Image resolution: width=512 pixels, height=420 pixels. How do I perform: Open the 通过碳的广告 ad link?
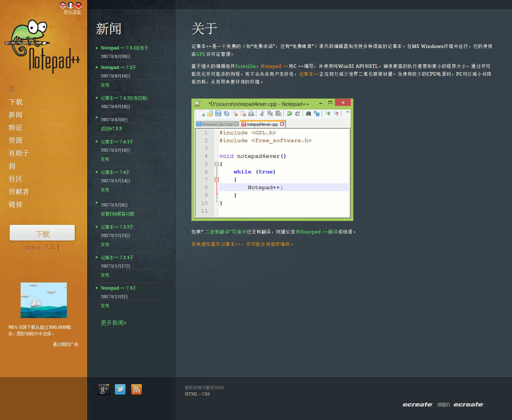coord(65,344)
